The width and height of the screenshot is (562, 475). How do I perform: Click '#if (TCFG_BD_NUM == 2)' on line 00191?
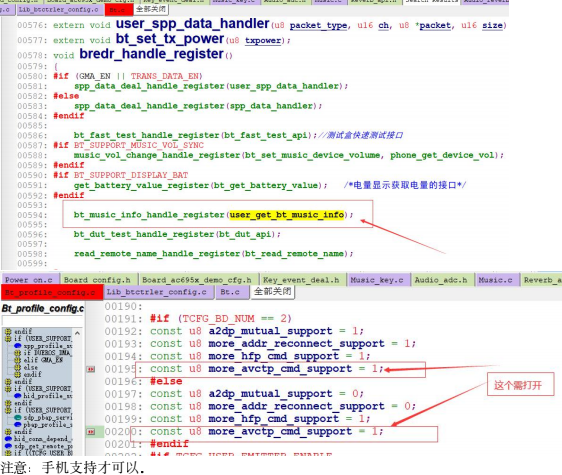[221, 318]
